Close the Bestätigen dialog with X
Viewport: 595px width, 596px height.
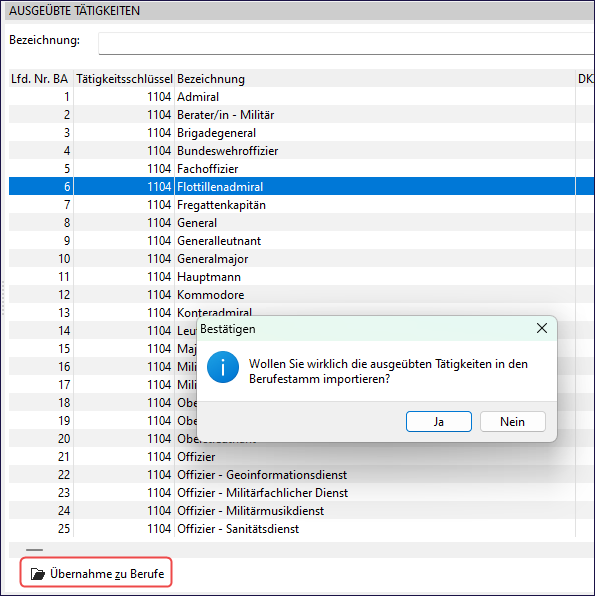pos(542,328)
